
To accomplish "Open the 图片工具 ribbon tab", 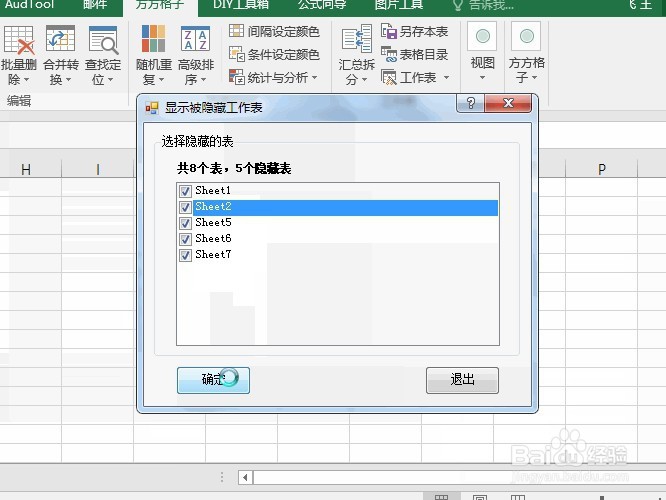I will tap(399, 5).
